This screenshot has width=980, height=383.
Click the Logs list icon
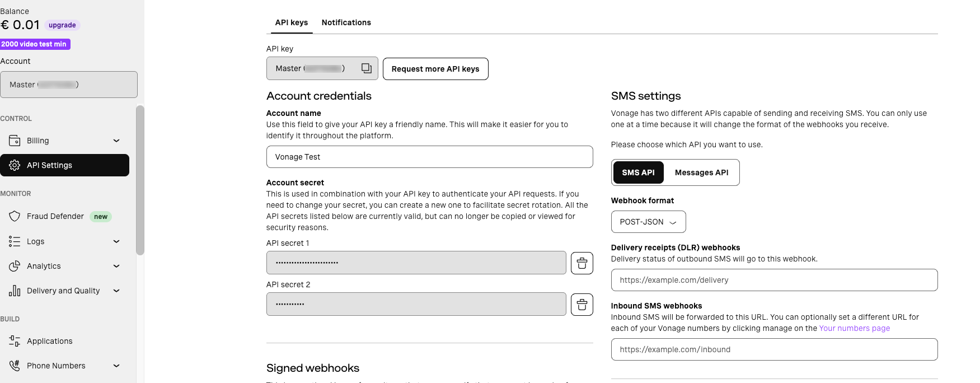click(15, 241)
